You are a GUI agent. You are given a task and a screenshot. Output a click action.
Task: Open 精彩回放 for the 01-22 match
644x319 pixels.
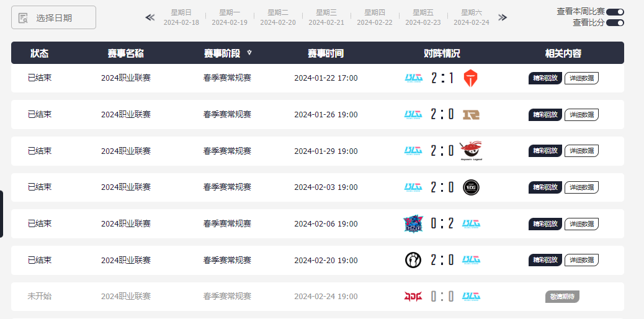[545, 78]
